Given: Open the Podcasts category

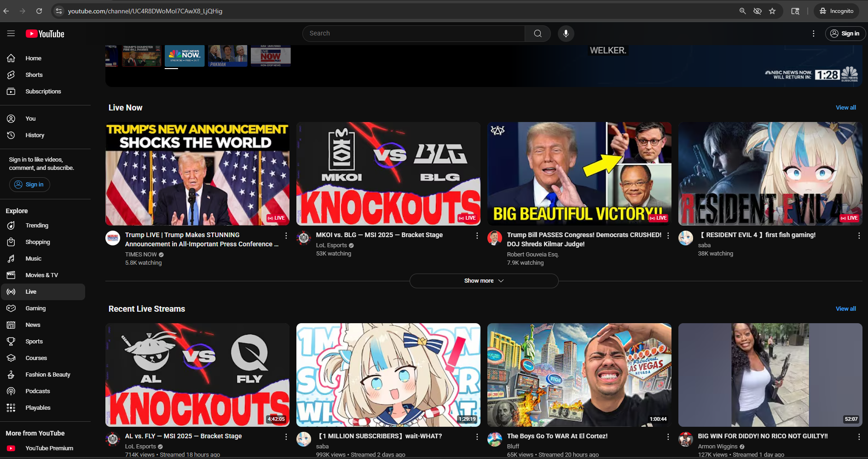Looking at the screenshot, I should 43,391.
